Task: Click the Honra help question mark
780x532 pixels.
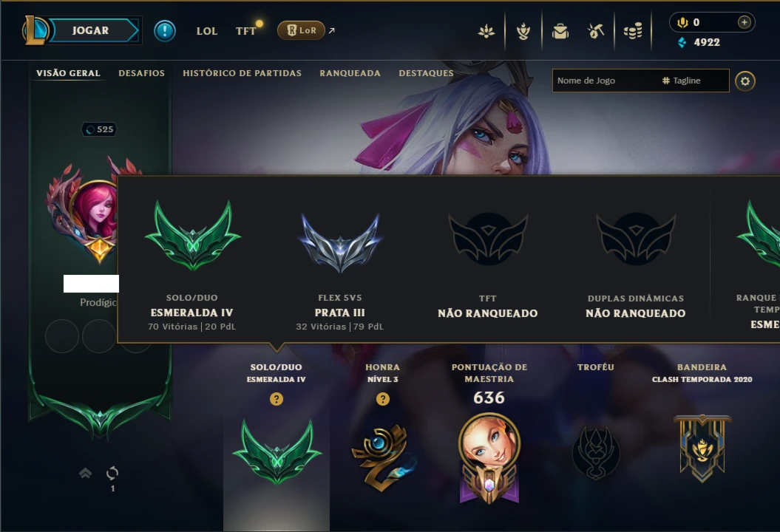Action: click(x=383, y=399)
